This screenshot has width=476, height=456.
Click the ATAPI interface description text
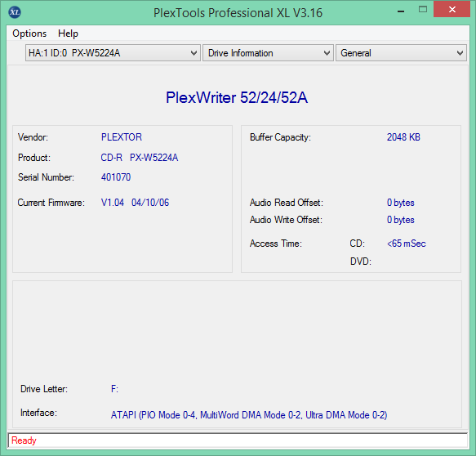[249, 415]
